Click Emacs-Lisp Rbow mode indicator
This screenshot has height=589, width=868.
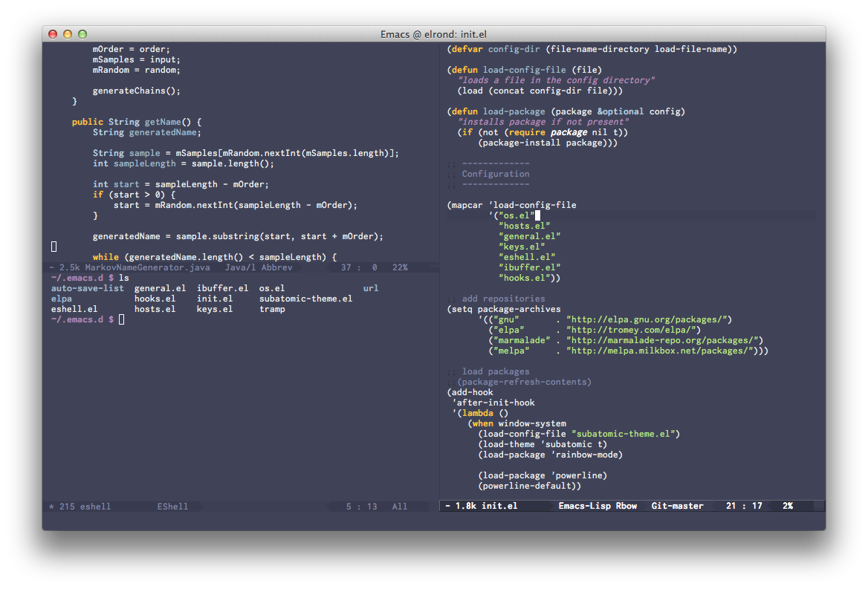597,506
